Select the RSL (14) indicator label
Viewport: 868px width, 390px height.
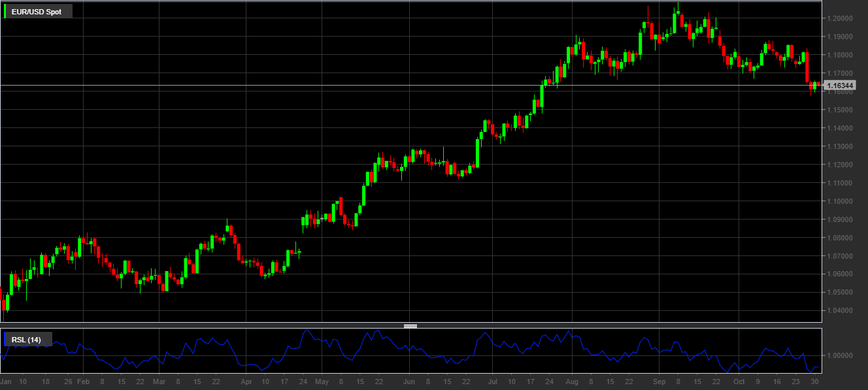27,340
